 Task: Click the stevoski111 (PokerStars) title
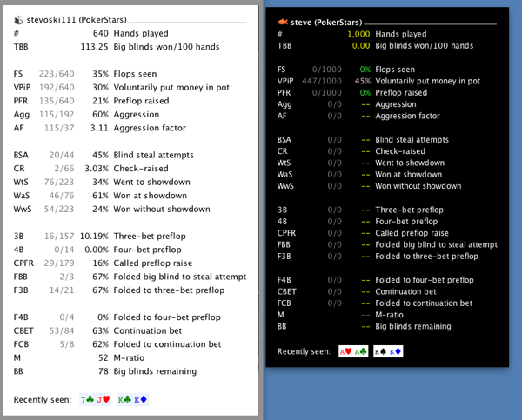pyautogui.click(x=77, y=20)
